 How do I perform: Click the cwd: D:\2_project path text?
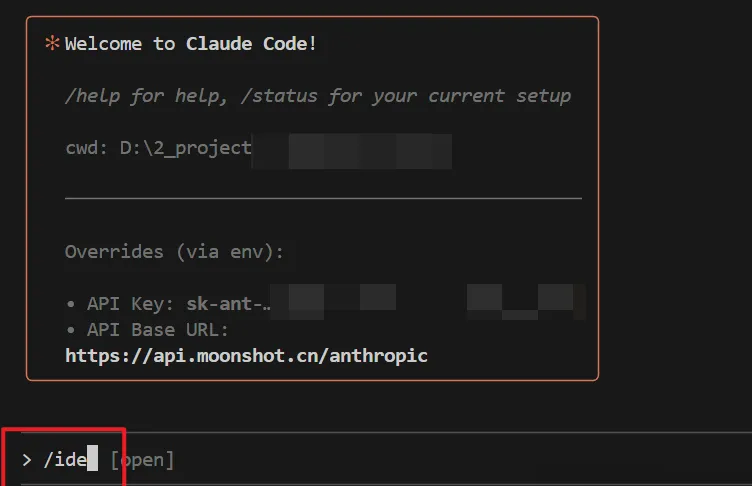[x=158, y=148]
